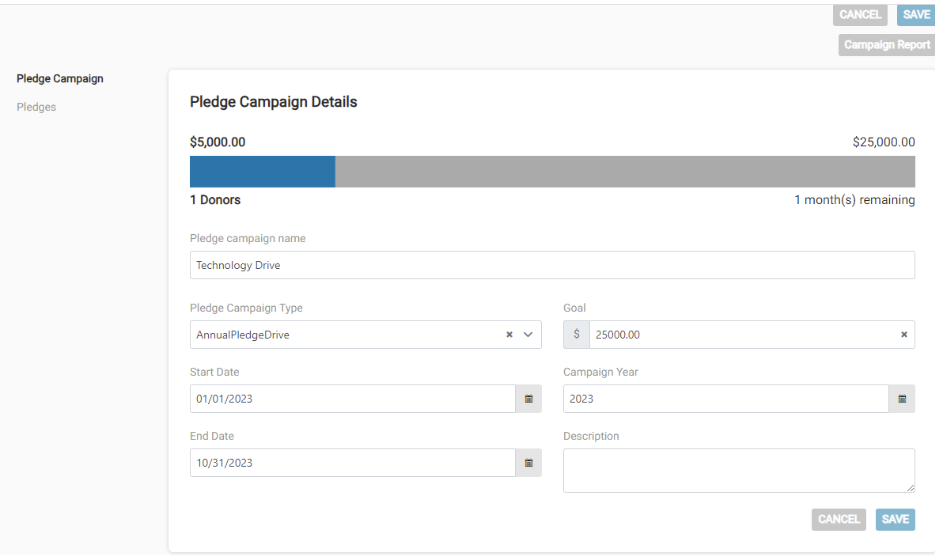Select the calendar icon beside 01/01/2023
This screenshot has height=560, width=943.
point(528,399)
